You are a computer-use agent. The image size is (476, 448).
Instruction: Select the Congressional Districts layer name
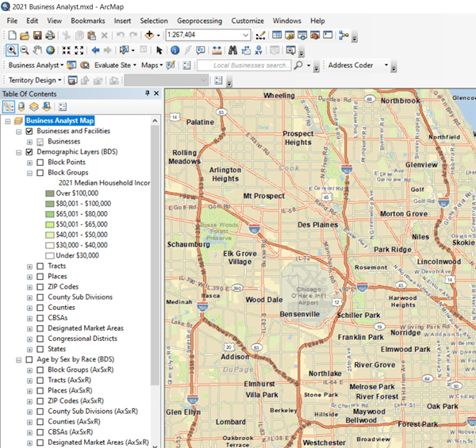click(x=83, y=339)
